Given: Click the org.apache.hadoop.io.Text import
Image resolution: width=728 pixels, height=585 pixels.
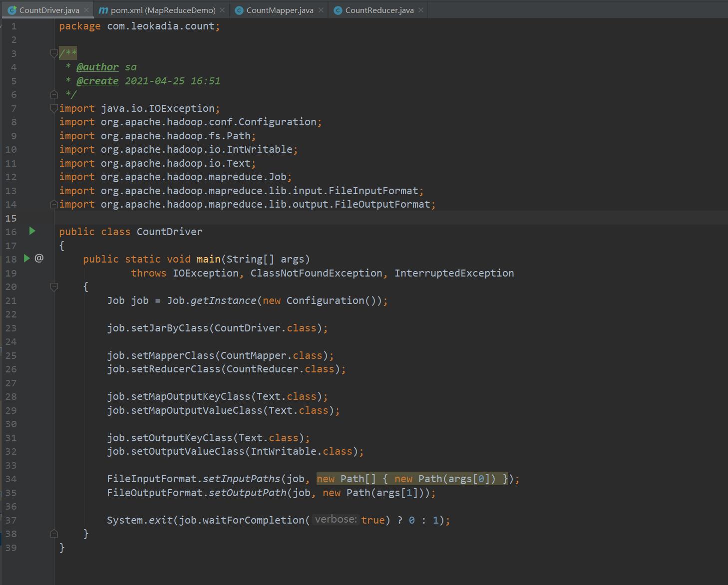Looking at the screenshot, I should [176, 163].
